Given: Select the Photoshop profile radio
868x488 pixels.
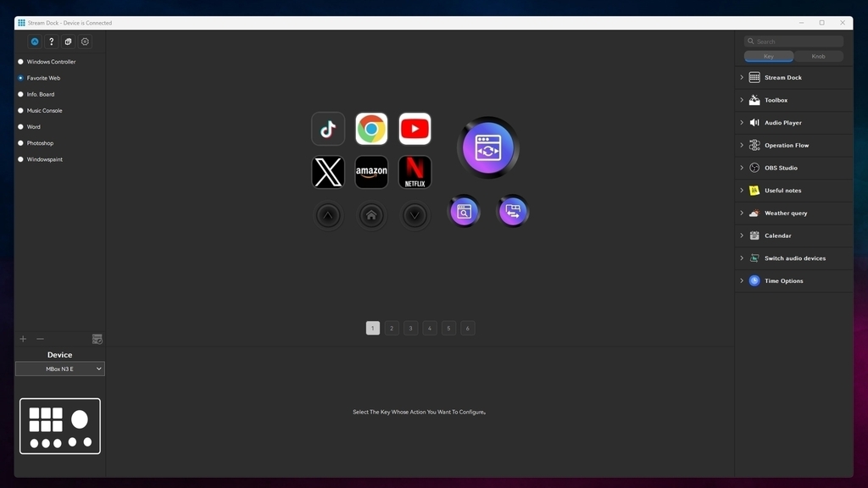Looking at the screenshot, I should point(21,142).
